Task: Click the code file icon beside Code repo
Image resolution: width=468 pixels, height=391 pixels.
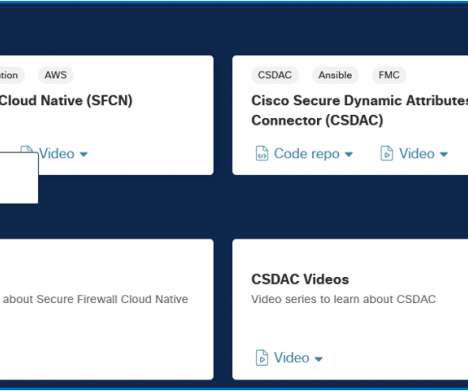Action: [x=262, y=154]
